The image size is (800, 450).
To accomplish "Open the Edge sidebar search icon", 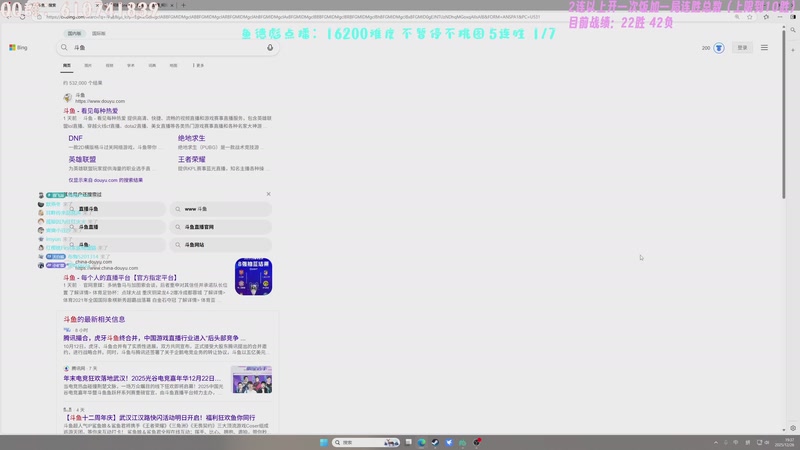I will point(793,30).
